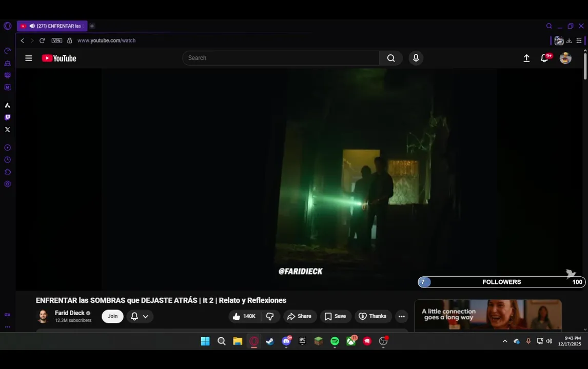The height and width of the screenshot is (369, 588).
Task: Open Discord from taskbar
Action: coord(286,341)
